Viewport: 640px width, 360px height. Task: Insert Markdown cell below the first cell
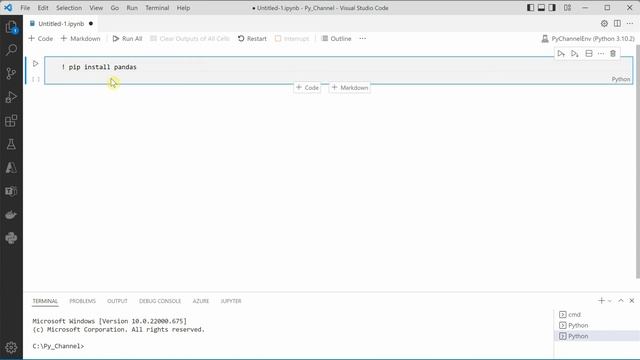point(350,88)
